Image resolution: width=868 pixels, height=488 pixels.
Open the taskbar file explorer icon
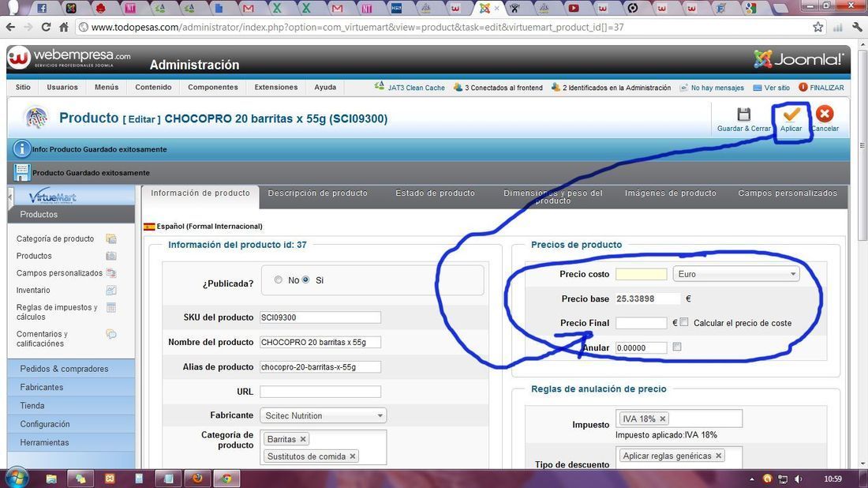(51, 479)
